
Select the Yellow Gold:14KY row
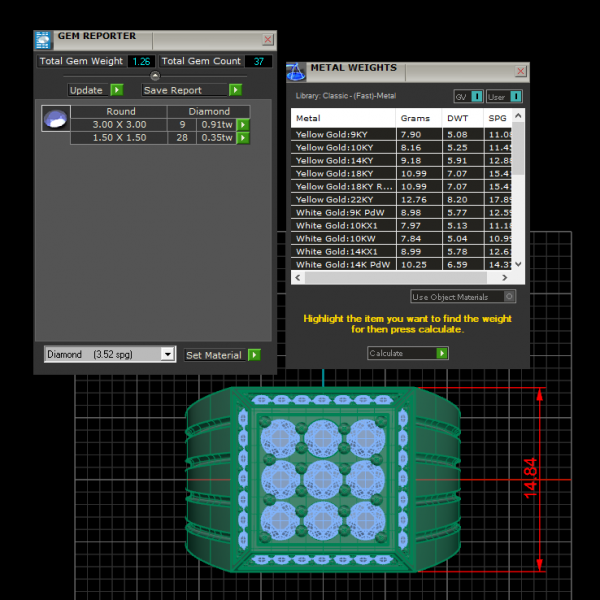pos(340,160)
